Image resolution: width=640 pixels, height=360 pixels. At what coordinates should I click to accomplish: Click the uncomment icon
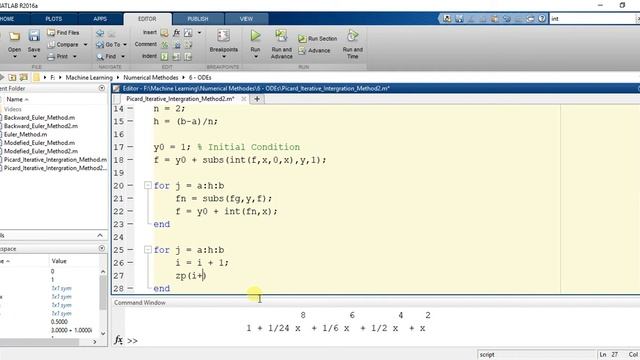coord(176,44)
